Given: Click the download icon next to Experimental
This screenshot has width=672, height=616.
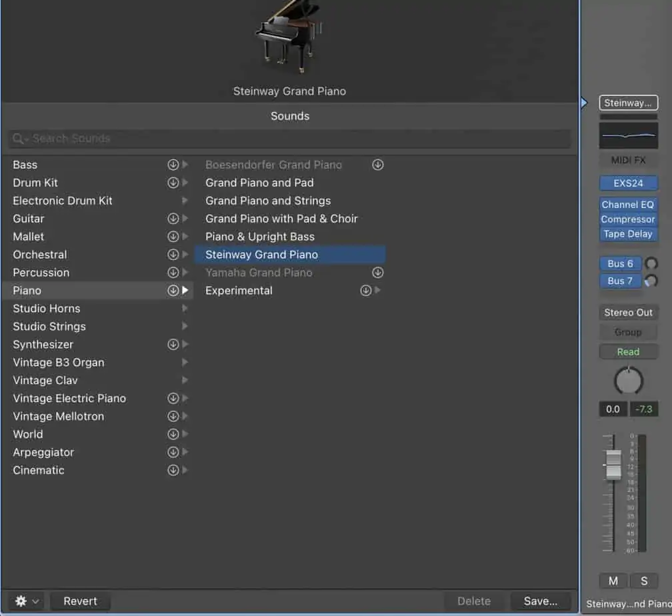Looking at the screenshot, I should pyautogui.click(x=365, y=291).
